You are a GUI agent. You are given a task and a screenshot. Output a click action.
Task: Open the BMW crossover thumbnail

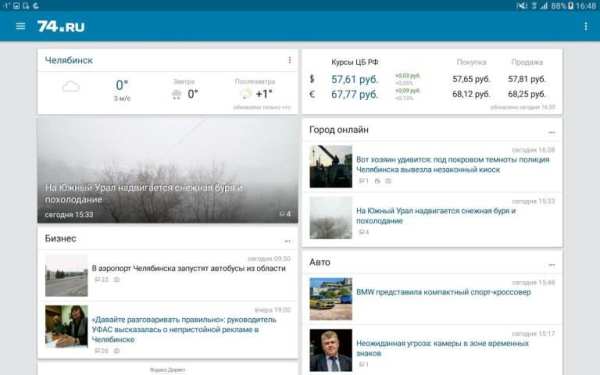331,299
